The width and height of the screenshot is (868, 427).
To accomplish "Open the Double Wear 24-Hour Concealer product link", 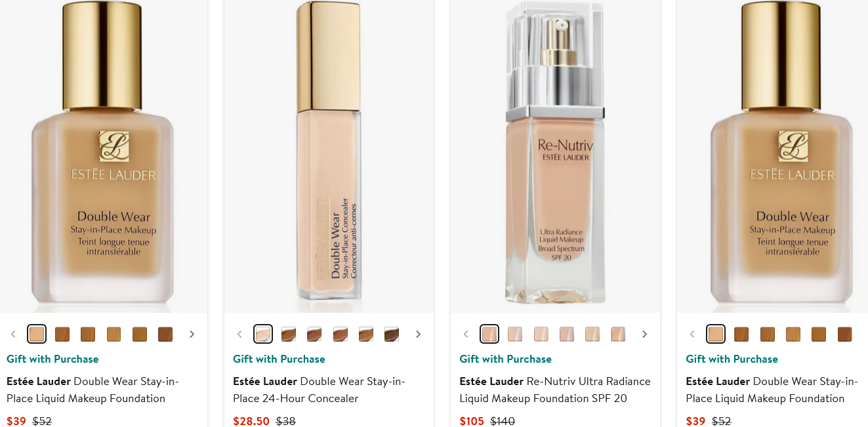I will (x=319, y=390).
